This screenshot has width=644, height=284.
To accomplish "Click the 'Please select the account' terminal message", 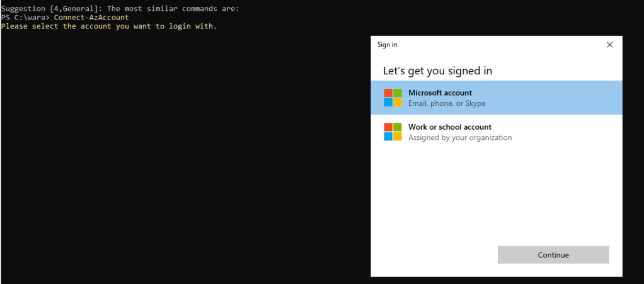I will tap(76, 26).
